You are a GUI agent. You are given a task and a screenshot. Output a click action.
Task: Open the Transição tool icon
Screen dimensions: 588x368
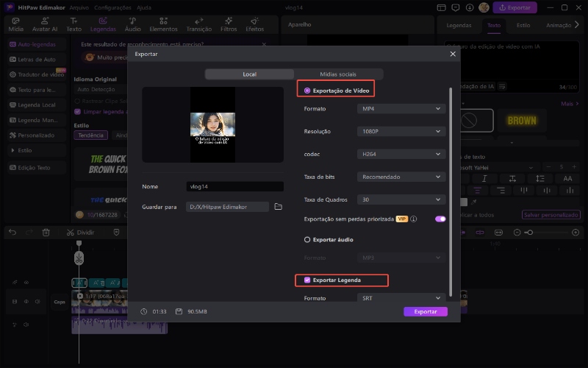point(198,25)
